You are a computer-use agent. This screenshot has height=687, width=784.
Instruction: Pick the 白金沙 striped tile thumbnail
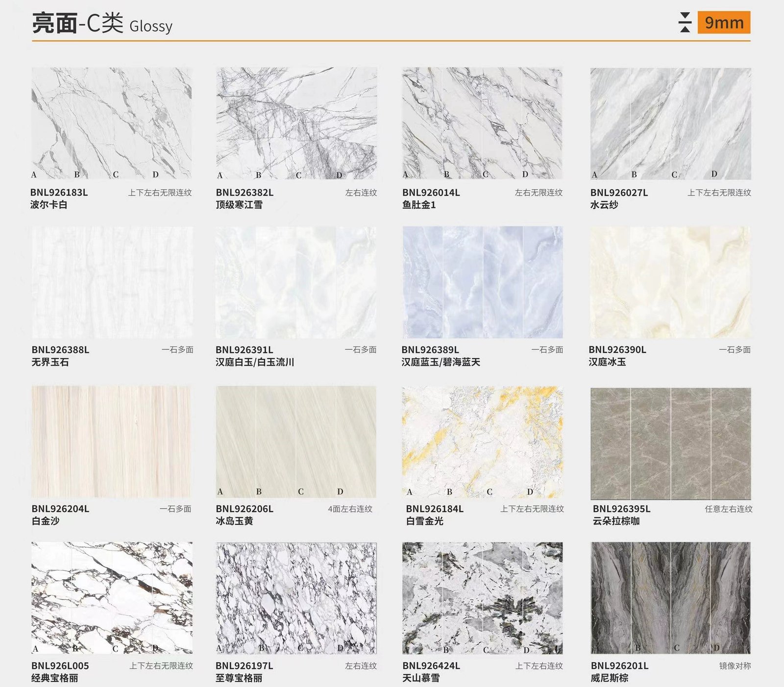coord(112,442)
